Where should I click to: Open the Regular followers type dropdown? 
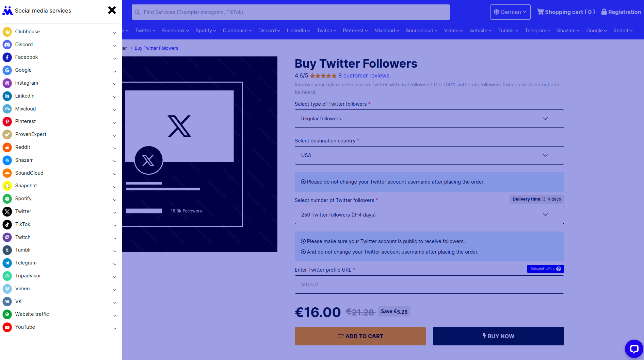[x=429, y=119]
